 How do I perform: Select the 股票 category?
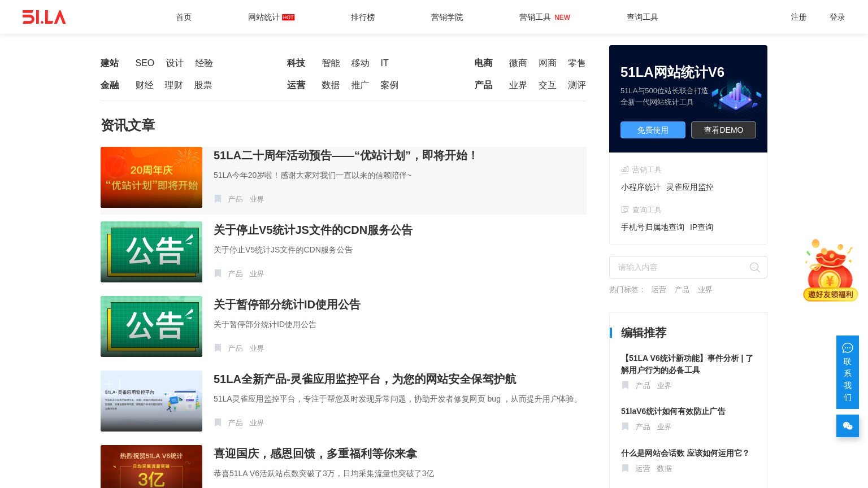[203, 85]
